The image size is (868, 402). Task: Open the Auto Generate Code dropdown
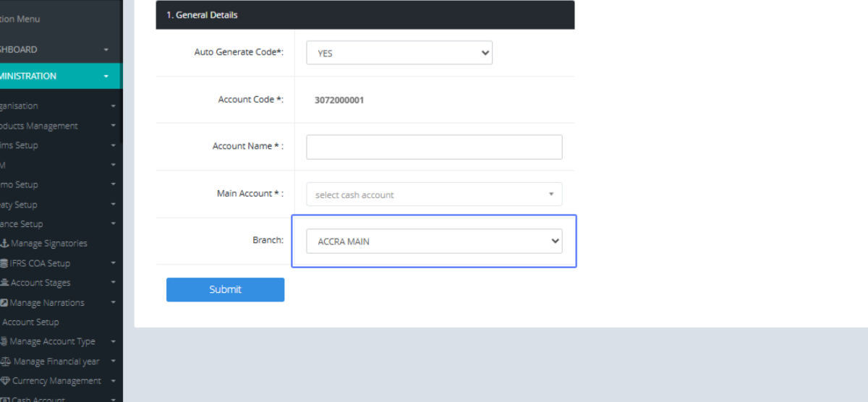pyautogui.click(x=399, y=53)
